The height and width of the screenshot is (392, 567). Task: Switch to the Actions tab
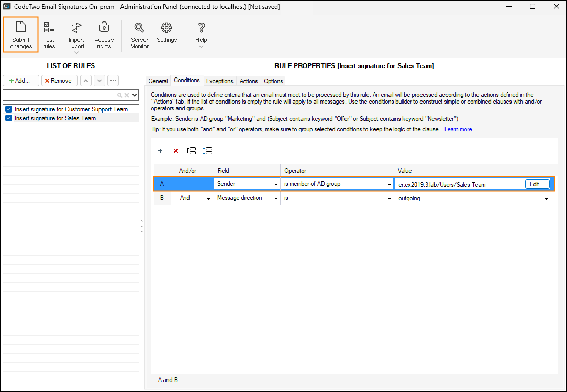pyautogui.click(x=249, y=81)
